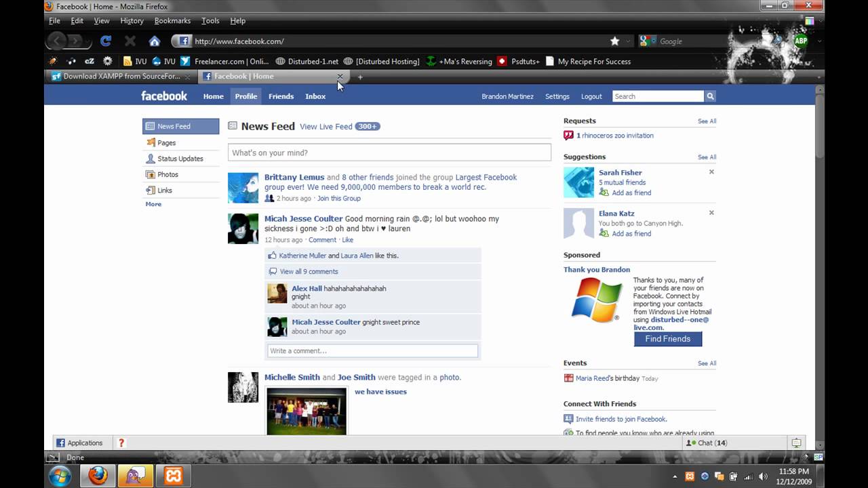Viewport: 868px width, 488px height.
Task: Open the Tools menu
Action: [210, 21]
